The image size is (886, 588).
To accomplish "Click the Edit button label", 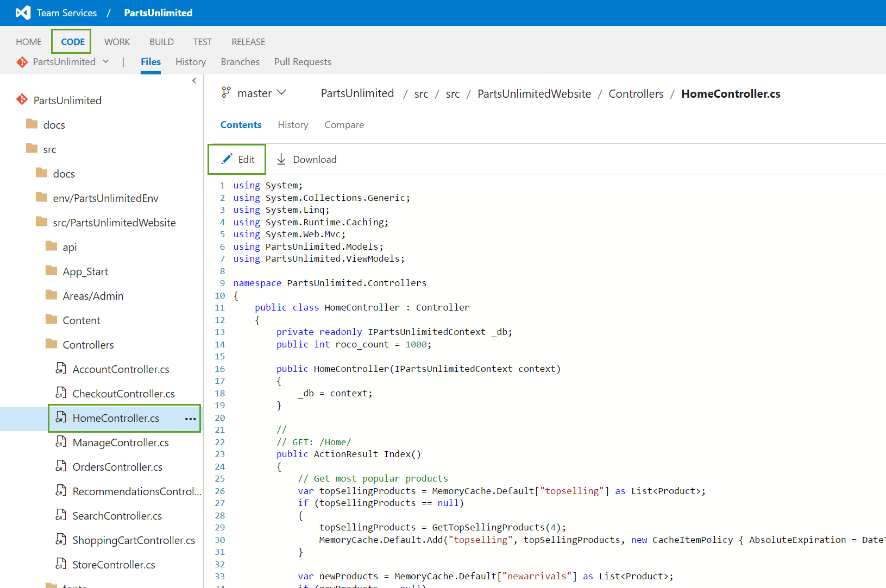I will pyautogui.click(x=246, y=159).
